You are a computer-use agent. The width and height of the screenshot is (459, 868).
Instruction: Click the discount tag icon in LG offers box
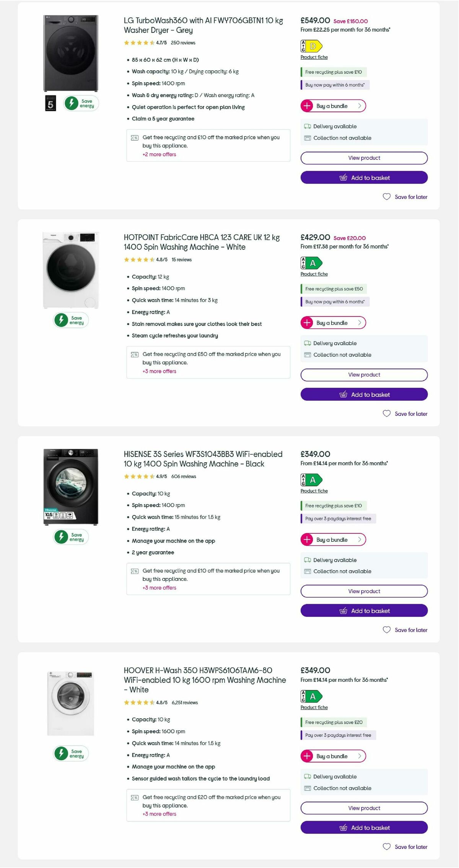(x=134, y=137)
